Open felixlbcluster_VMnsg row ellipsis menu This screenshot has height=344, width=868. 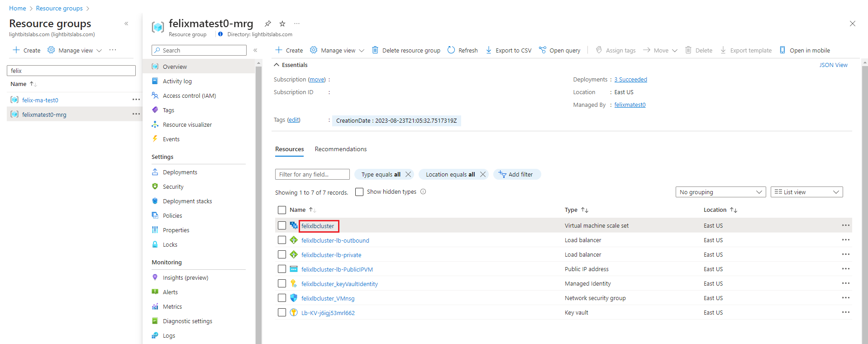pos(846,298)
